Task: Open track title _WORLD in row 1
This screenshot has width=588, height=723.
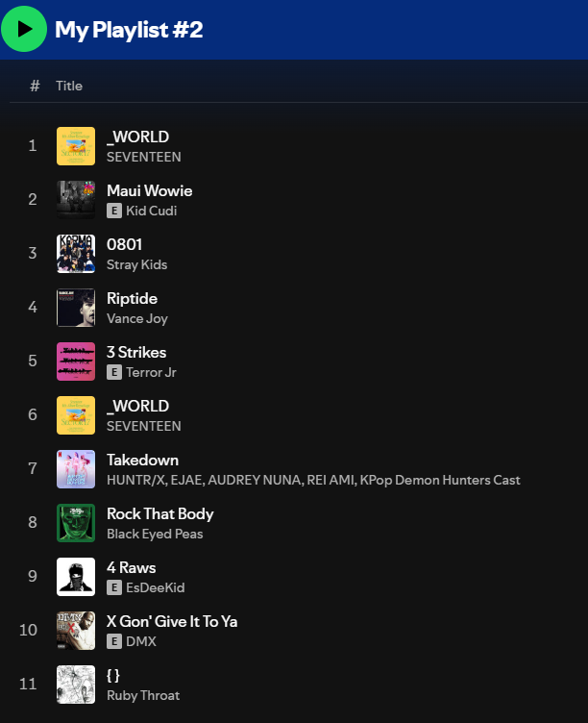Action: [x=137, y=137]
